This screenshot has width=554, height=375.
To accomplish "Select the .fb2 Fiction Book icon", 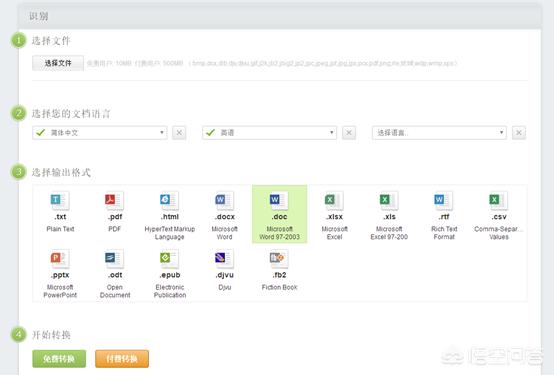I will [x=279, y=259].
